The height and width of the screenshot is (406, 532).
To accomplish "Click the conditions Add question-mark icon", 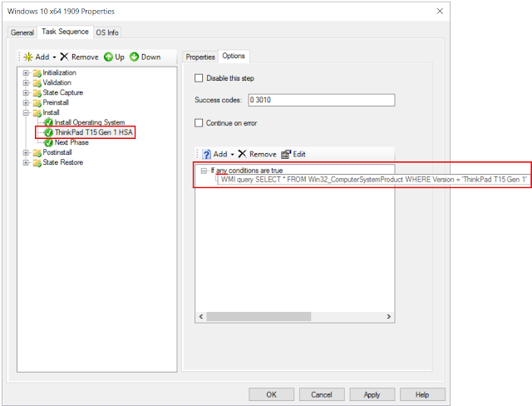I will tap(206, 154).
